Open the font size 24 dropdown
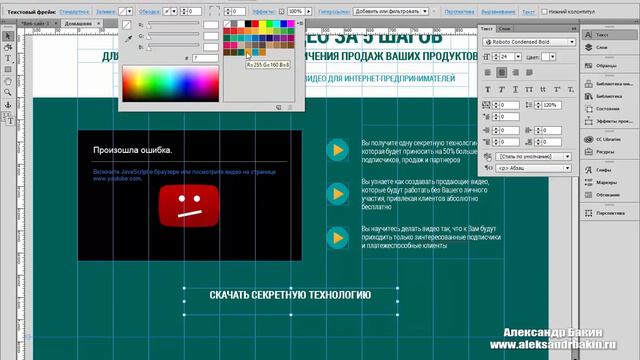The height and width of the screenshot is (360, 640). pyautogui.click(x=518, y=57)
